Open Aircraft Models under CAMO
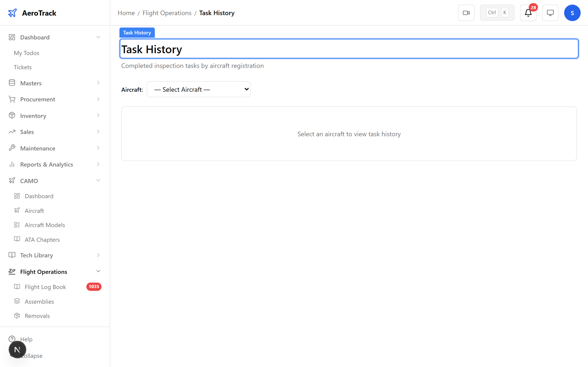The image size is (588, 367). (45, 225)
